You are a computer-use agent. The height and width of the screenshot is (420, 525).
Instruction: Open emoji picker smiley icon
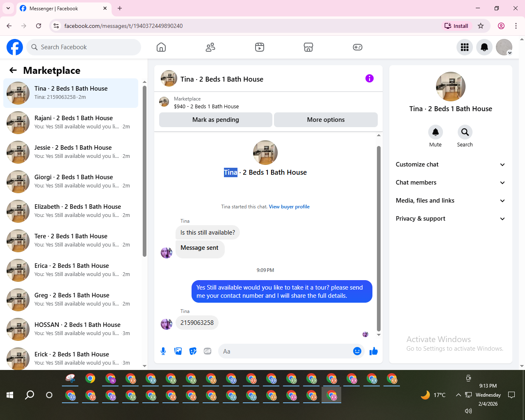(x=357, y=351)
